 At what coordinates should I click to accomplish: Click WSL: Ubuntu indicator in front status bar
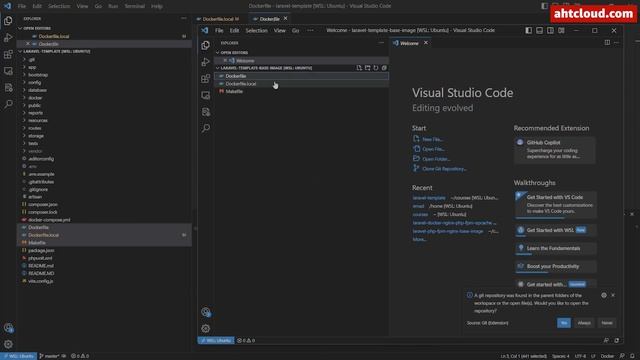tap(216, 340)
